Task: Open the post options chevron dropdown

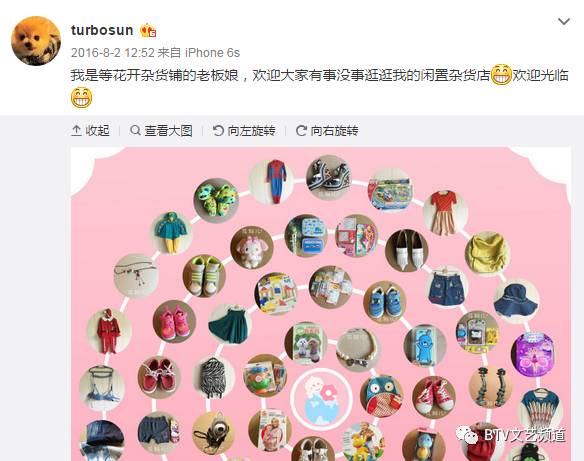Action: click(x=564, y=22)
